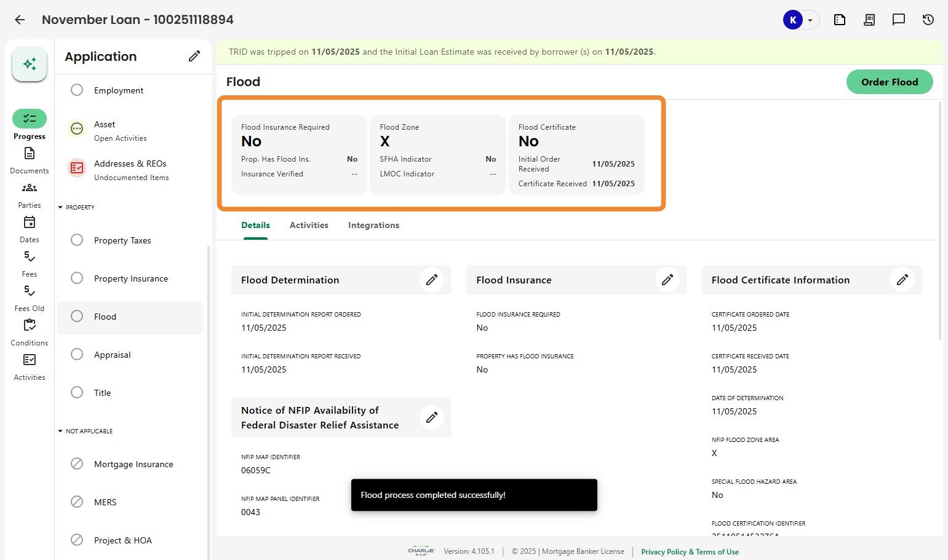Image resolution: width=948 pixels, height=560 pixels.
Task: Open the chat comments icon
Action: [x=899, y=20]
